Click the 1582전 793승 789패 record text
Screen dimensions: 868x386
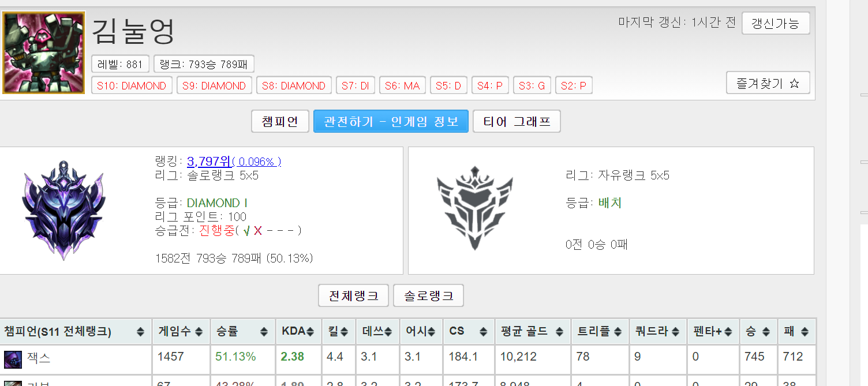(x=234, y=258)
